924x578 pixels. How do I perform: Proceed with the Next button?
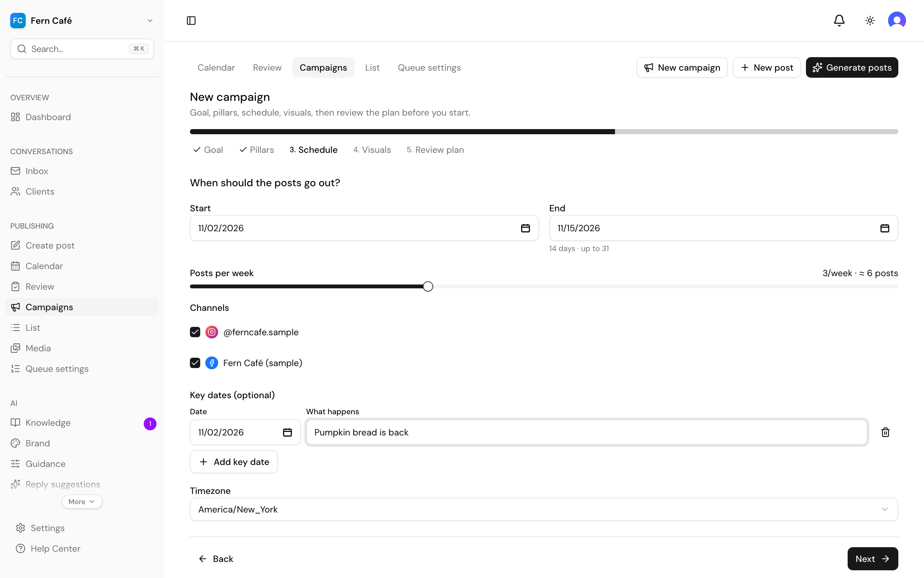[872, 559]
